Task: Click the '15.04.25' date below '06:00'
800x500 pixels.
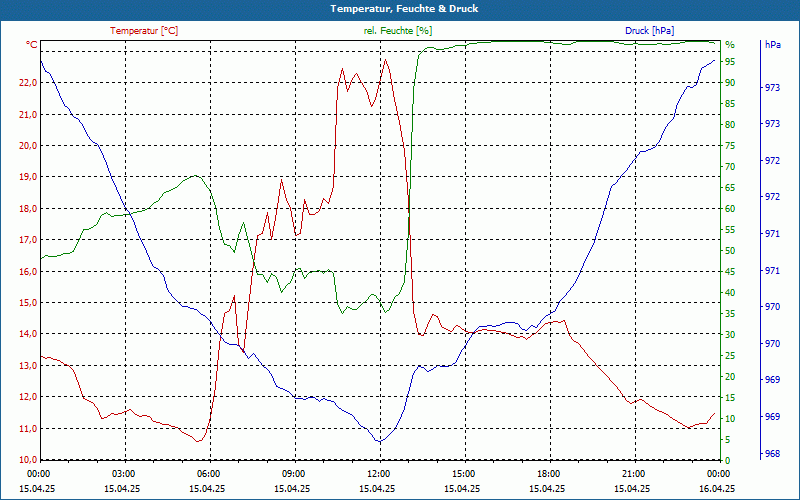Action: (207, 488)
